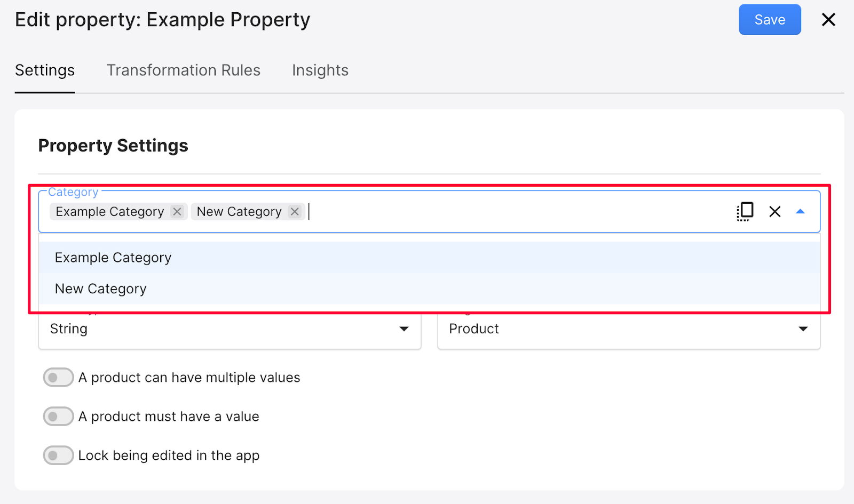
Task: Close the Edit property dialog
Action: coord(828,20)
